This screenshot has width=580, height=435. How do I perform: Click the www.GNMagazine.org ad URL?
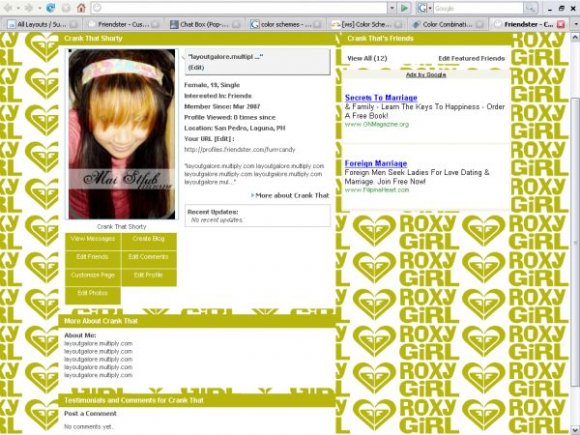(x=377, y=124)
